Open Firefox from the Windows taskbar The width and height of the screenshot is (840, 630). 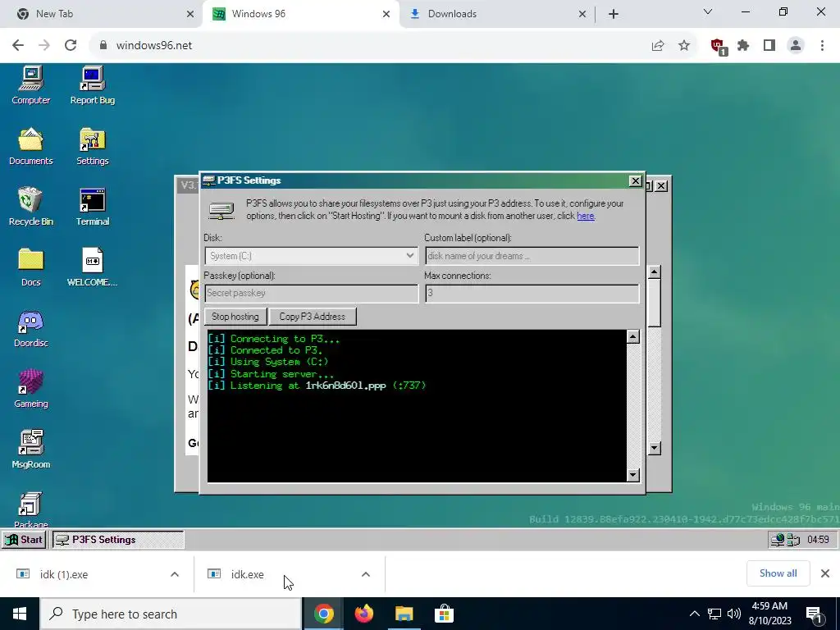tap(363, 614)
